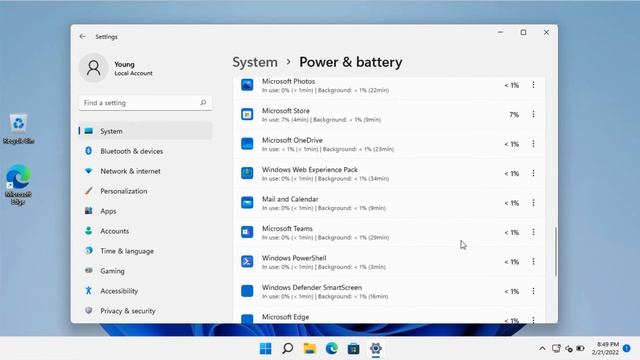640x360 pixels.
Task: Select the Recycle Bin desktop icon
Action: pyautogui.click(x=18, y=129)
